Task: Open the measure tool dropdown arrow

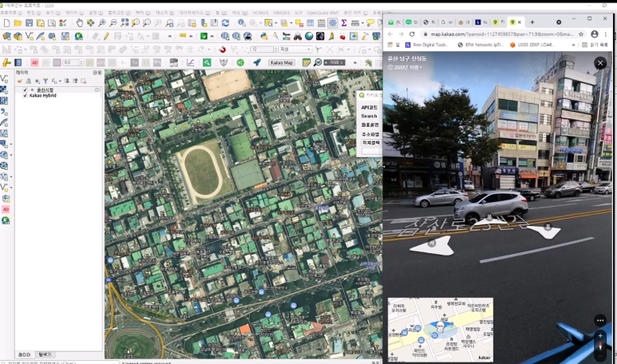Action: [x=362, y=23]
